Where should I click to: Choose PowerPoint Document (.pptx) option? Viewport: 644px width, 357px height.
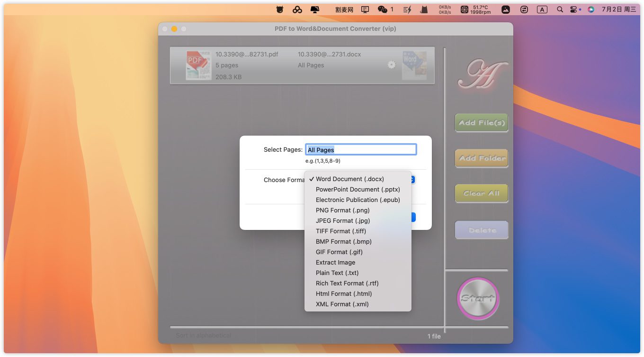click(358, 190)
